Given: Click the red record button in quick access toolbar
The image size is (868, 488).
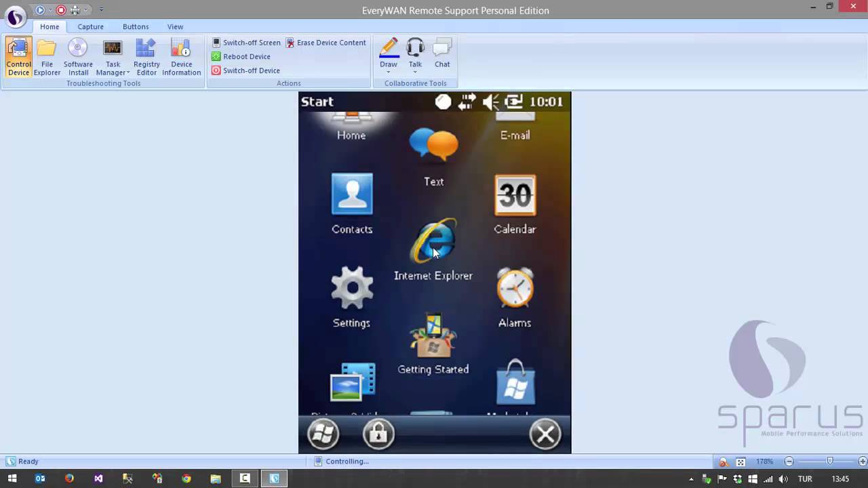Looking at the screenshot, I should pos(61,10).
